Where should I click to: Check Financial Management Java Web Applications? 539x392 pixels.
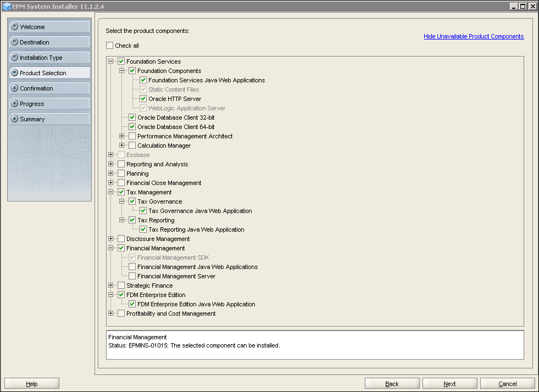pos(132,267)
